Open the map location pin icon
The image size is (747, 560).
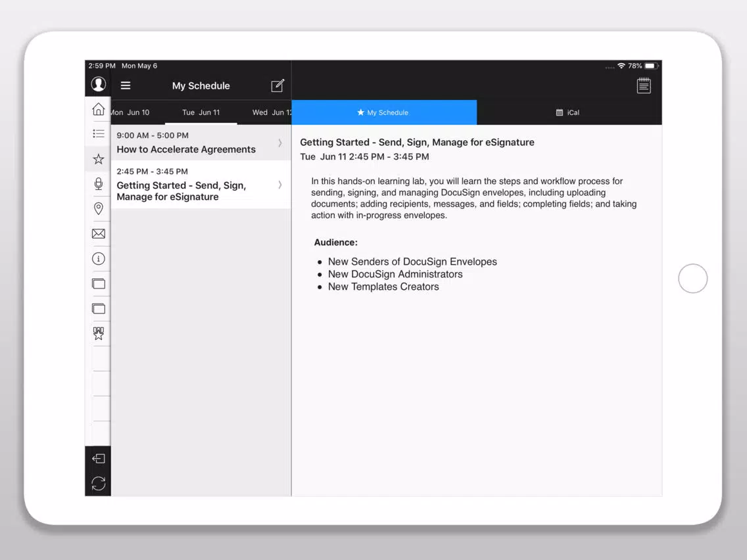(x=98, y=208)
